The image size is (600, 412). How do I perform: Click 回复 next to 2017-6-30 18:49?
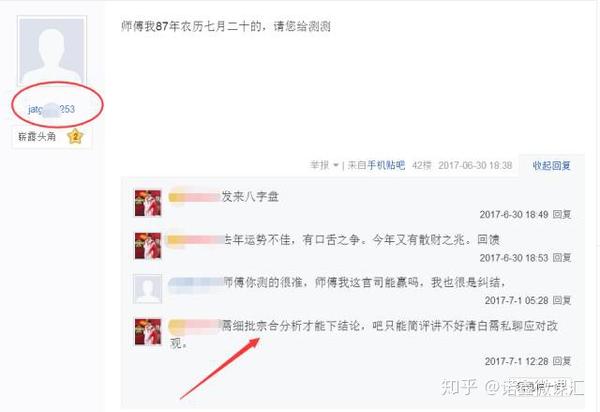[562, 214]
